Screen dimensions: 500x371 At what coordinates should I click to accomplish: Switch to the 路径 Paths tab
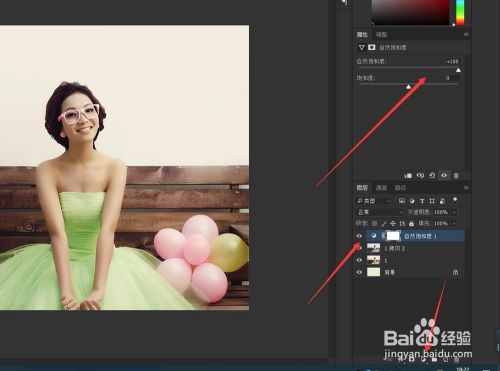coord(400,188)
